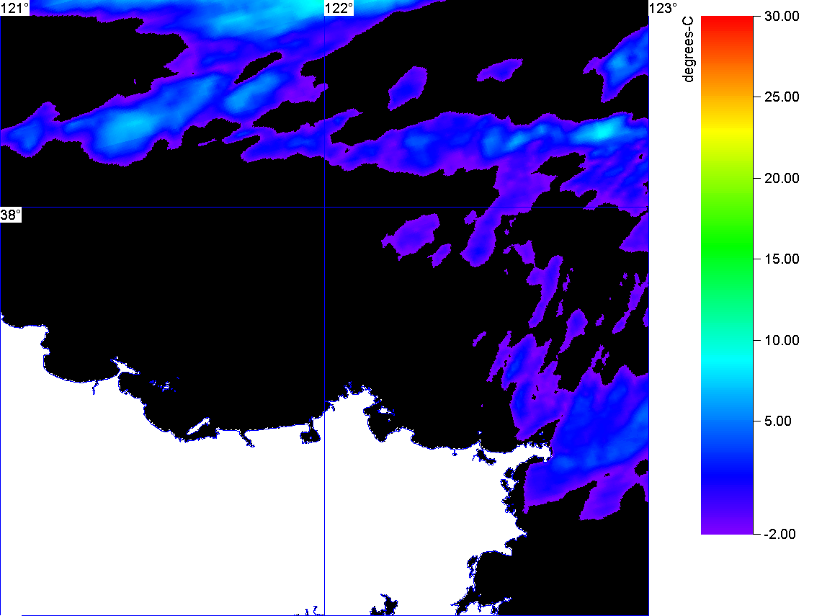Click the 20.00 colorbar value

782,179
